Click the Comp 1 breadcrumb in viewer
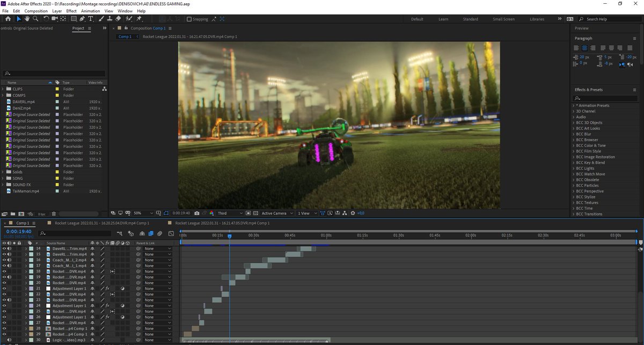 click(125, 37)
